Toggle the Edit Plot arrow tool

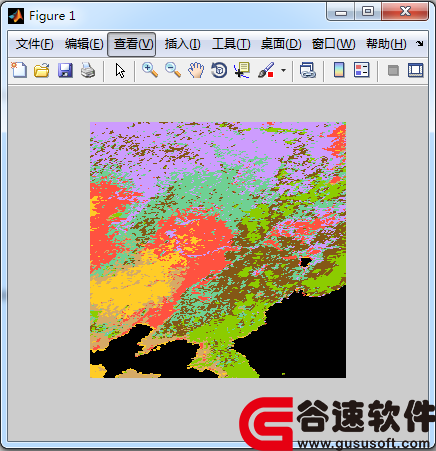pos(120,70)
